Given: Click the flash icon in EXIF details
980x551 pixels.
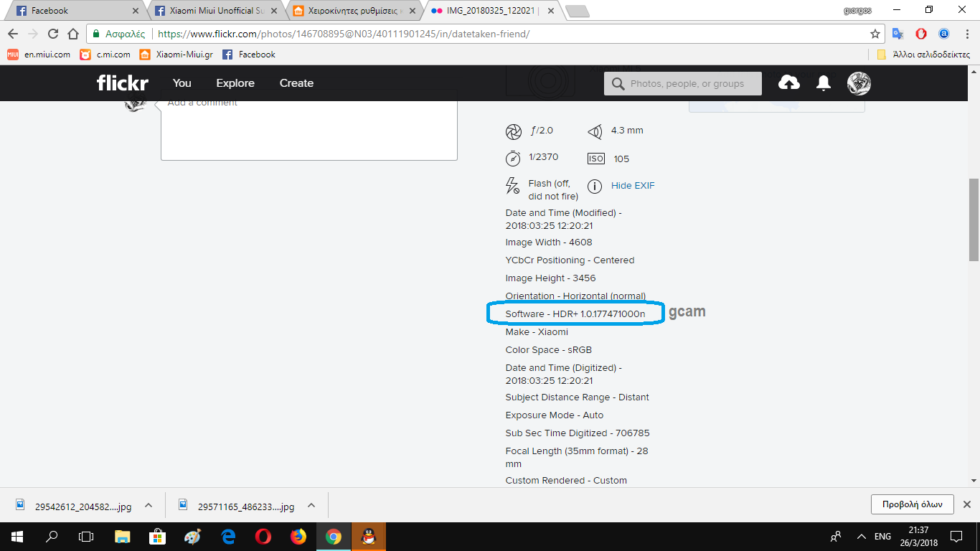Looking at the screenshot, I should [x=512, y=186].
